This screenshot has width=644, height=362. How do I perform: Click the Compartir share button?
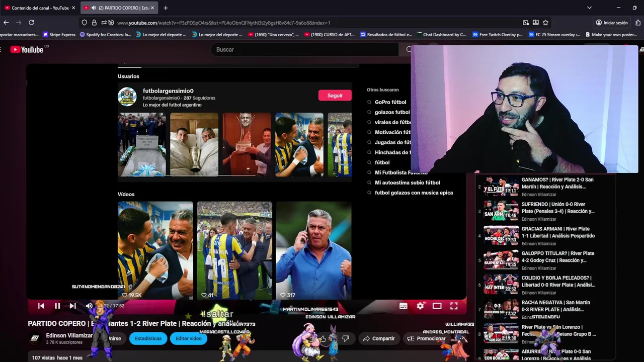pos(379,338)
